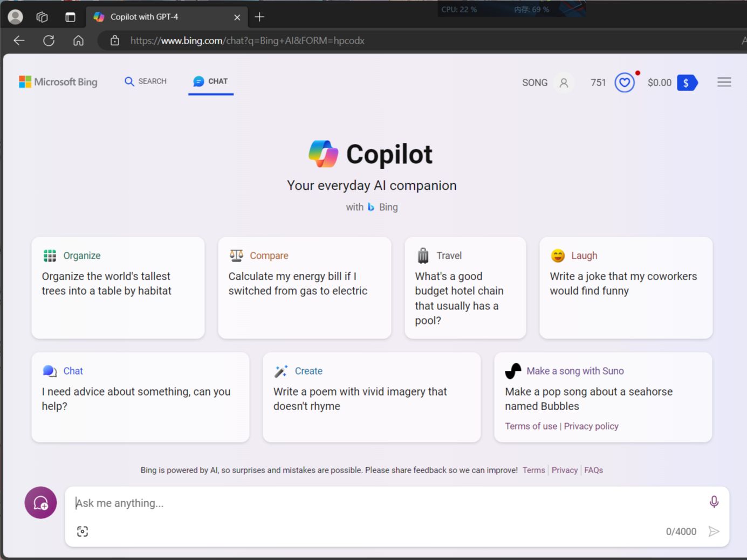
Task: Use microphone voice input
Action: pyautogui.click(x=714, y=502)
